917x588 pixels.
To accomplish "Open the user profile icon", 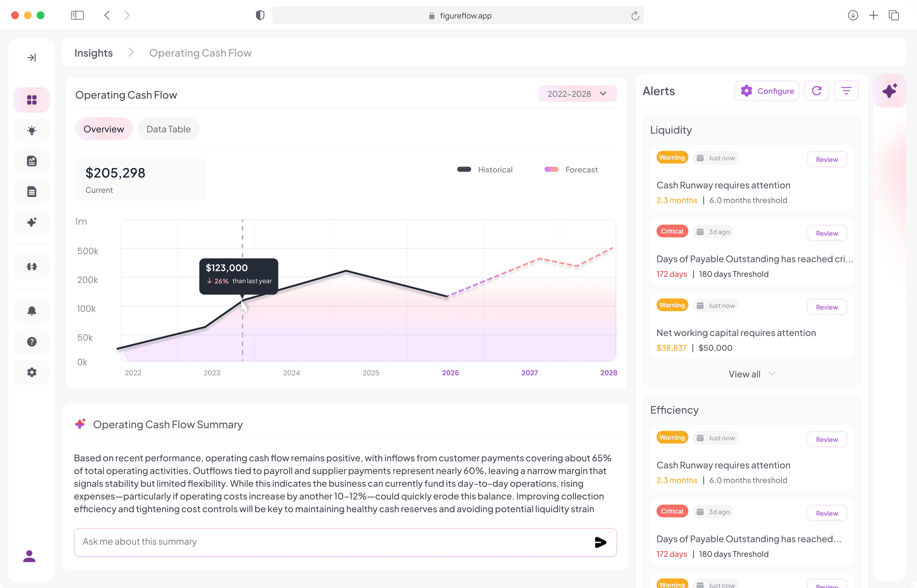I will [30, 556].
